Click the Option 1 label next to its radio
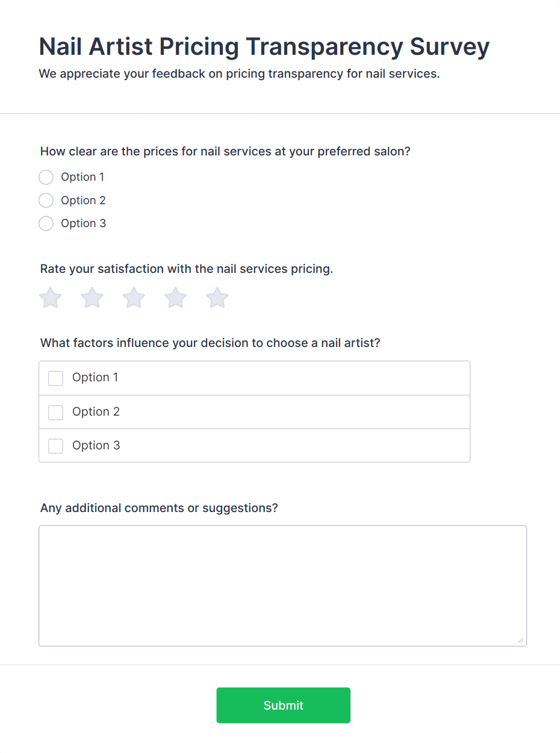The image size is (560, 753). tap(82, 177)
